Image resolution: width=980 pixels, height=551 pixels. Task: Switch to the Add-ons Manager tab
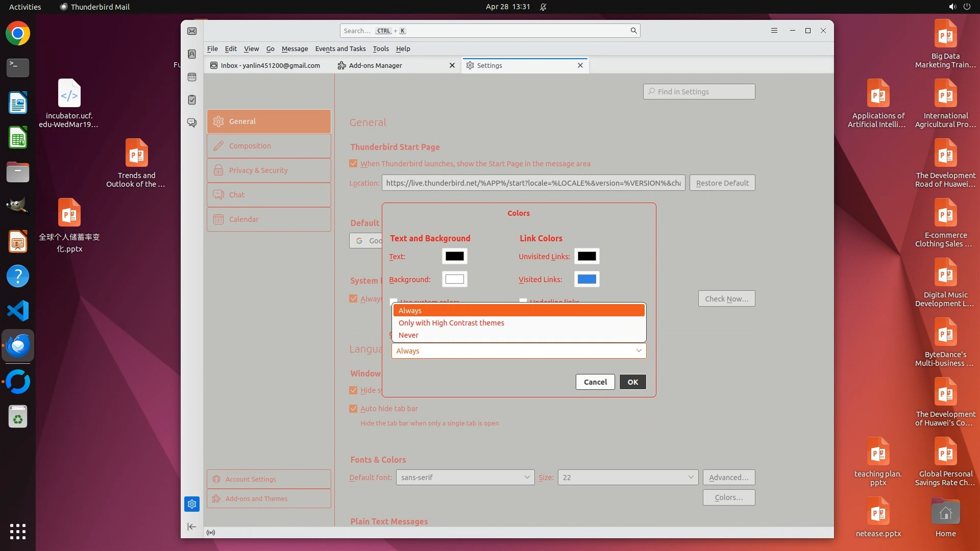click(376, 65)
